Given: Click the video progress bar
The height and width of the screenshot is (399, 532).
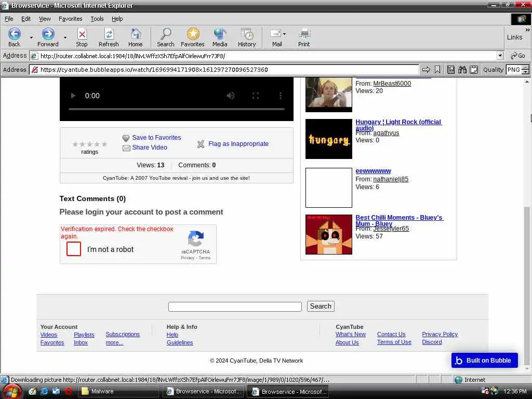Looking at the screenshot, I should click(177, 109).
